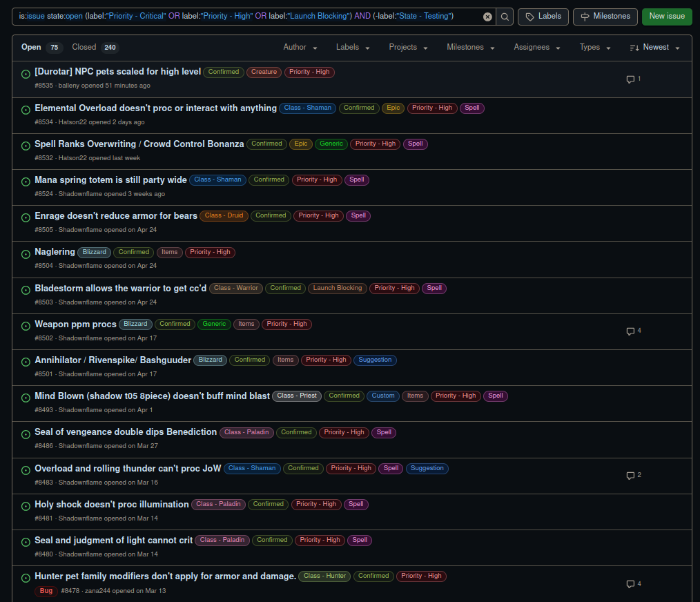Click the Milestones button beside search
The width and height of the screenshot is (700, 602).
605,17
